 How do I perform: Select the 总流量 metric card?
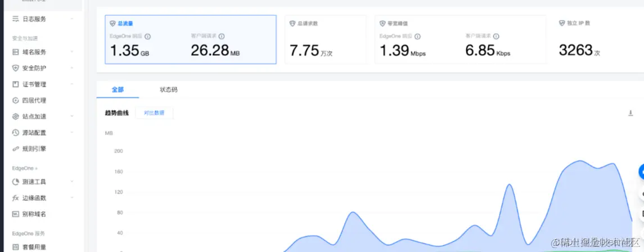pyautogui.click(x=191, y=39)
